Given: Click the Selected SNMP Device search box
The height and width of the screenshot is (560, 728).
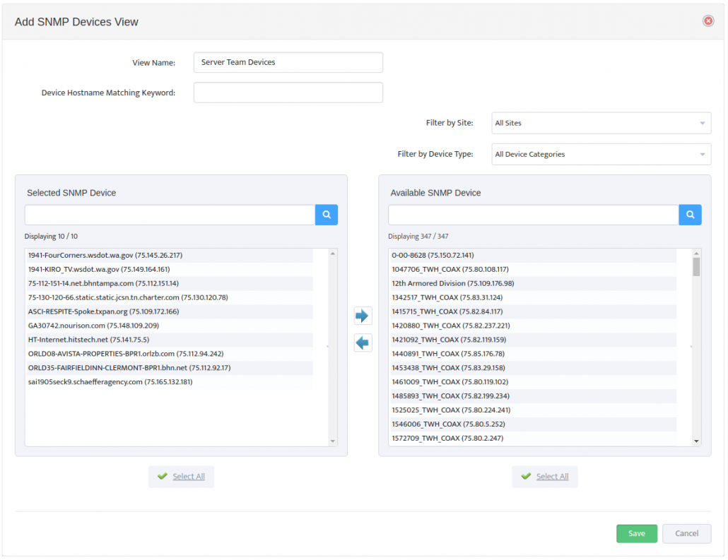Looking at the screenshot, I should 170,215.
